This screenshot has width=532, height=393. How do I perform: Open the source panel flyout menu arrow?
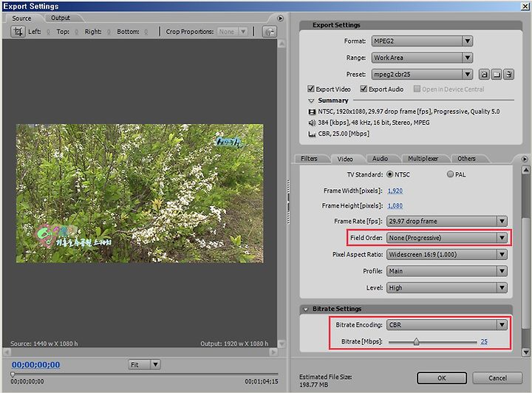[x=280, y=18]
